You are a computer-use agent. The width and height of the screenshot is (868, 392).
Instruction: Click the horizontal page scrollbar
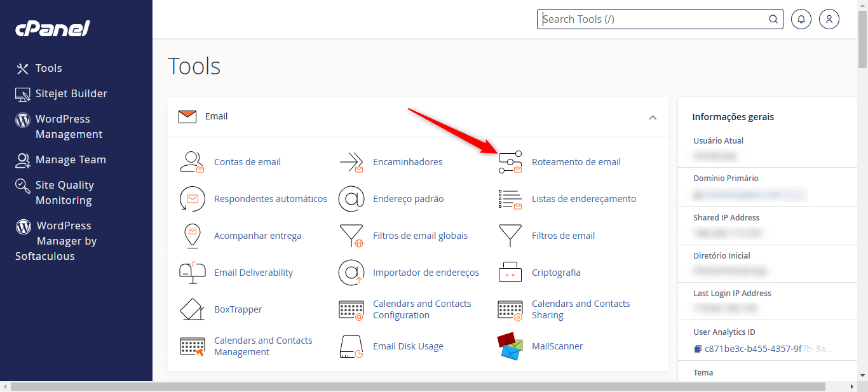(x=417, y=386)
